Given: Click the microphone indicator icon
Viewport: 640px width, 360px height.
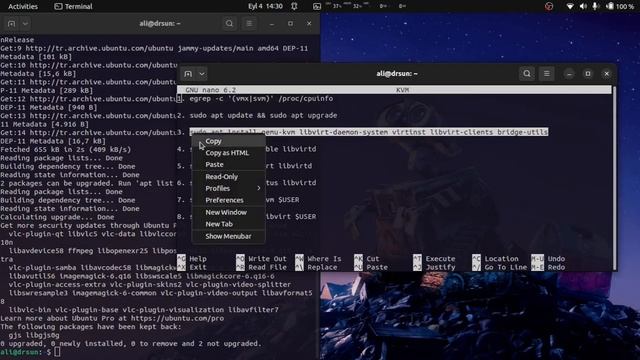Looking at the screenshot, I should [x=596, y=6].
